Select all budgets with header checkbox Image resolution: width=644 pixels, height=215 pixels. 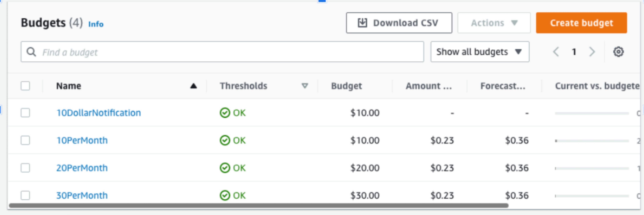coord(25,86)
